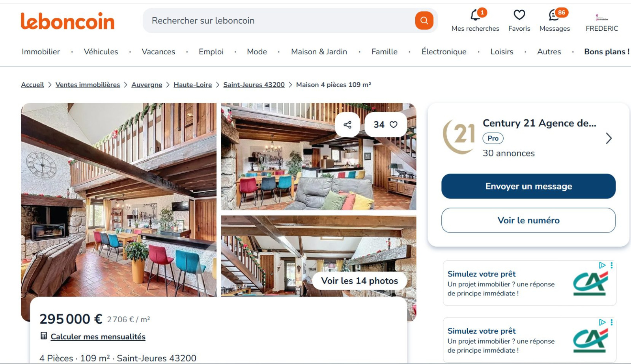631x364 pixels.
Task: Toggle favorite with the 34 heart button
Action: point(385,124)
